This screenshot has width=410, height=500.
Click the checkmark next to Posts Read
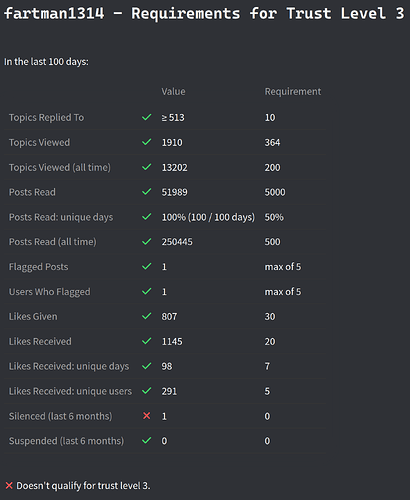pos(147,192)
